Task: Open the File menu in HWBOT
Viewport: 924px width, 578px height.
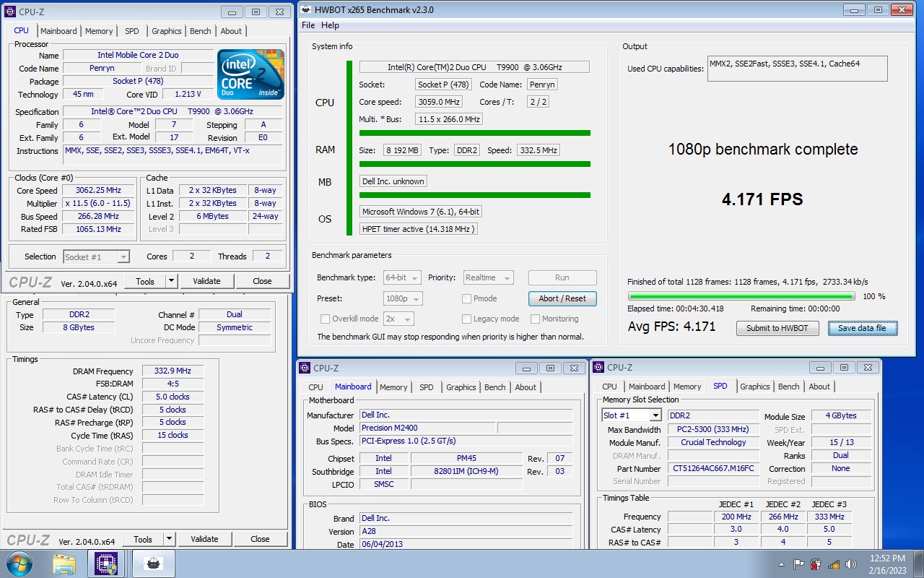Action: 308,25
